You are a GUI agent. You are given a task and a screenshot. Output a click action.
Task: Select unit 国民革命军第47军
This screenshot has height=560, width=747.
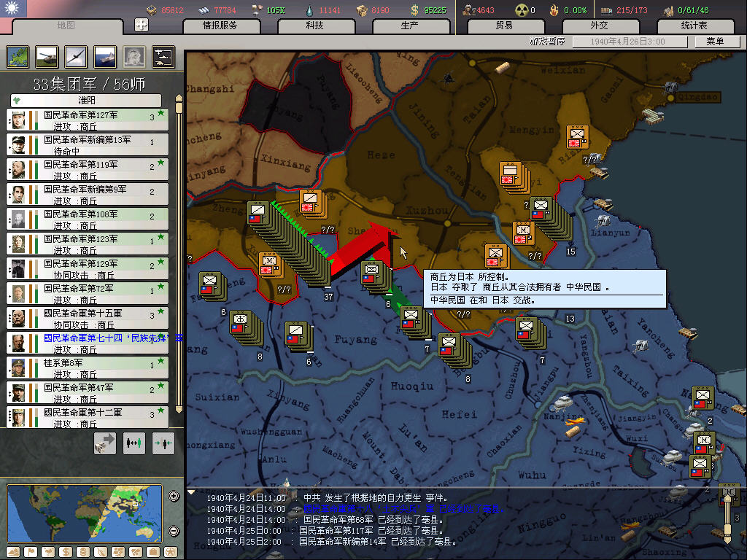click(88, 392)
